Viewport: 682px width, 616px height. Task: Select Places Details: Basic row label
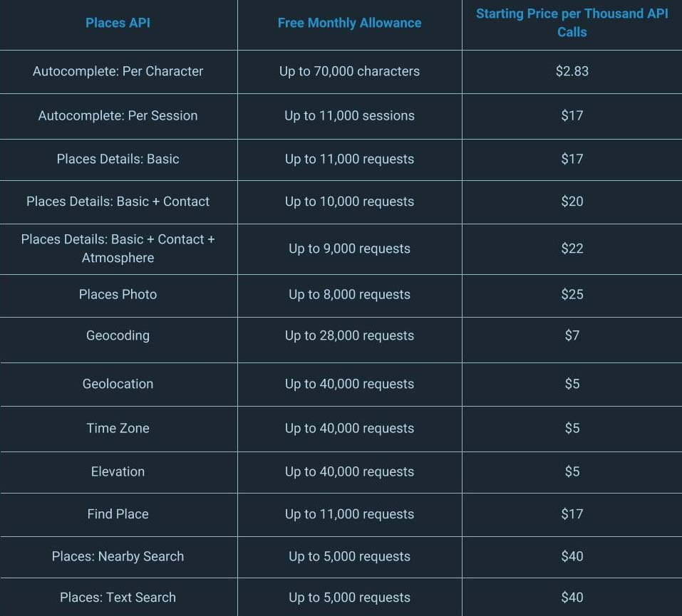[118, 159]
